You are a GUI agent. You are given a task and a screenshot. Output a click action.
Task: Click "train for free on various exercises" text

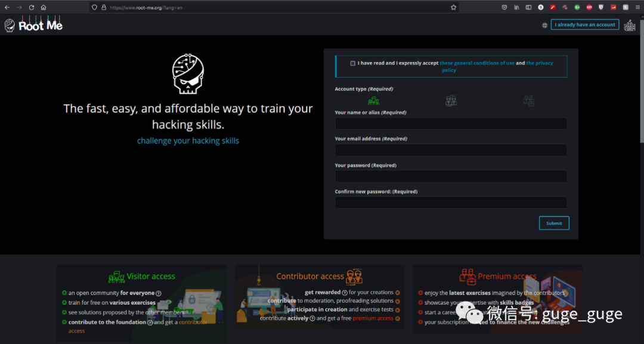112,302
